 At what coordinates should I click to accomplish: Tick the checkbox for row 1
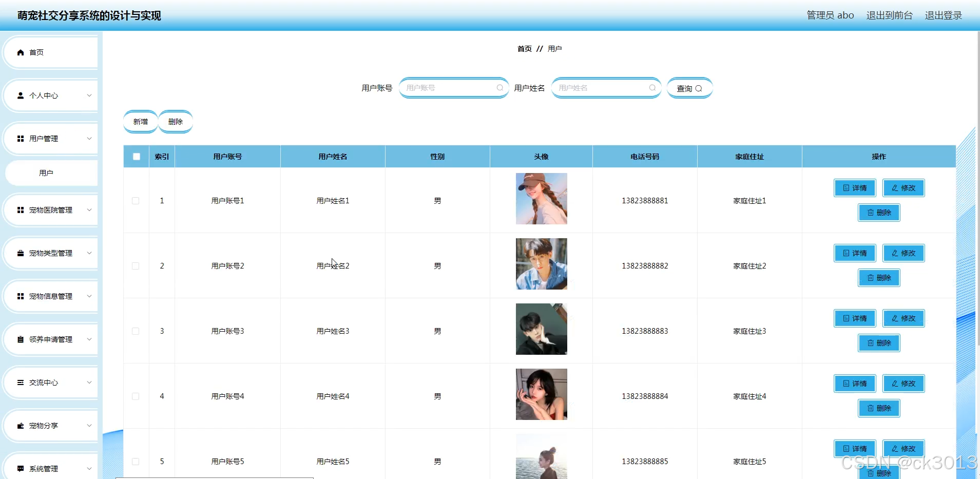pos(136,200)
